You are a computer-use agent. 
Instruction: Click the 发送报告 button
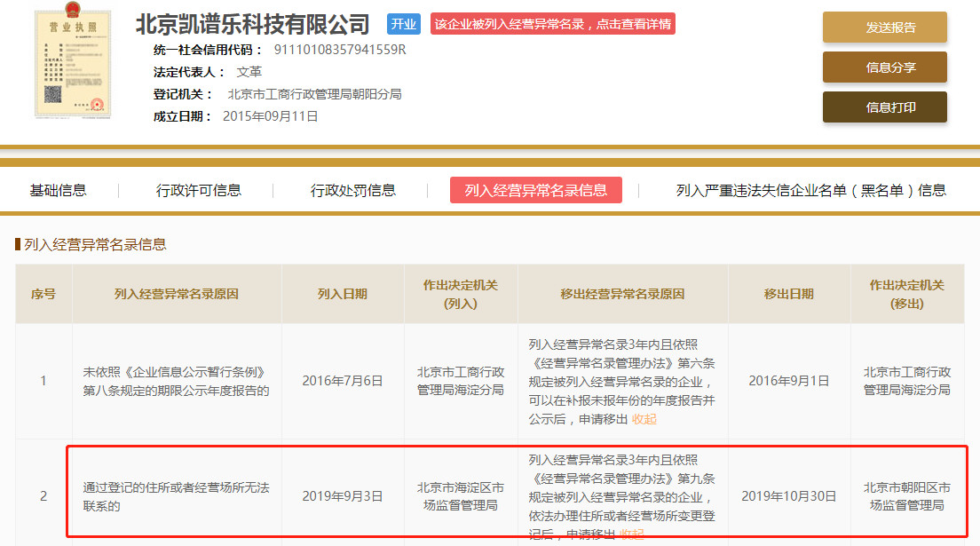(x=884, y=28)
